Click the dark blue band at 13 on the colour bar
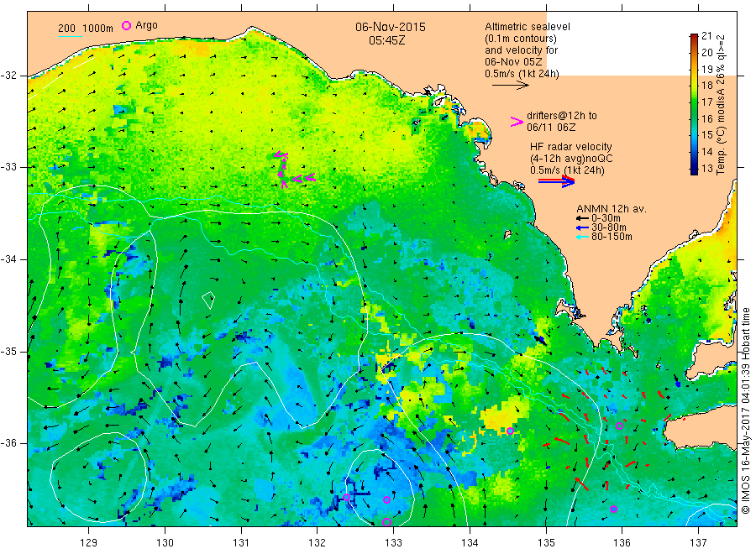The image size is (756, 554). [x=694, y=169]
